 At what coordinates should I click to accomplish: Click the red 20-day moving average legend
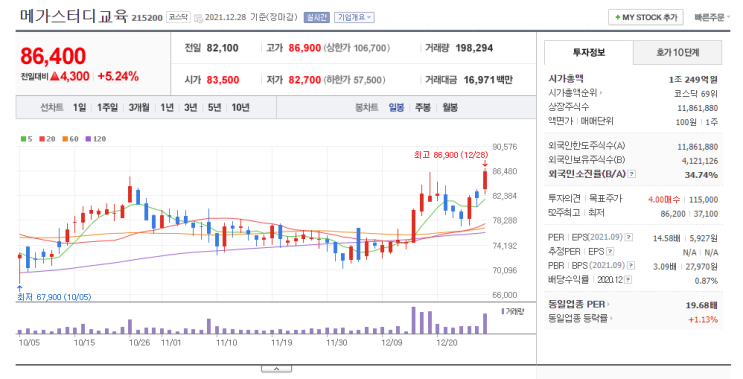[47, 139]
